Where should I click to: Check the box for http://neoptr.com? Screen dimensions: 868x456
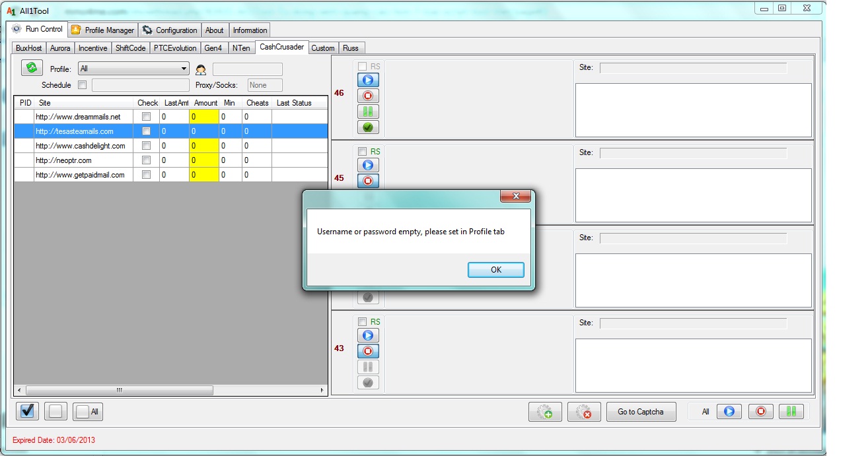coord(147,160)
